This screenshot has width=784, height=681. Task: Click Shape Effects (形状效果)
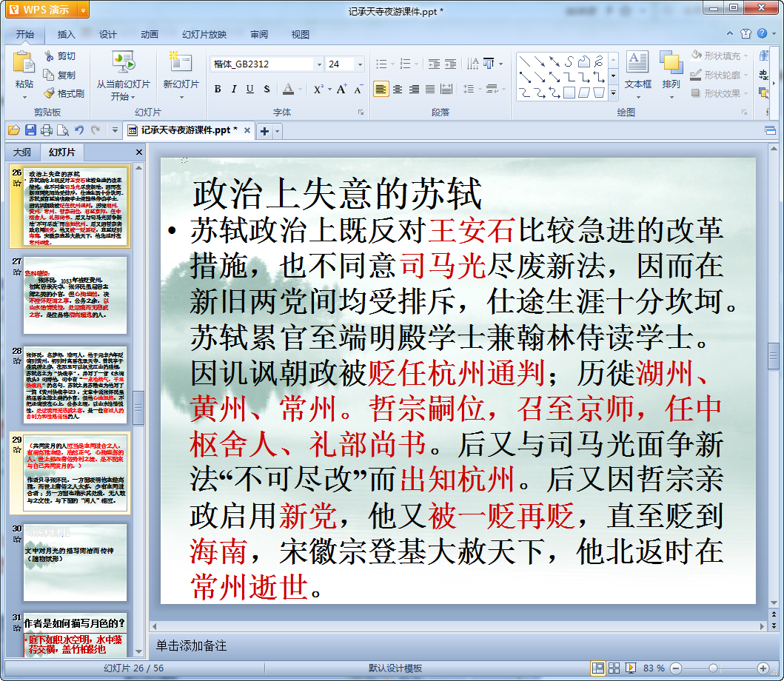(x=720, y=93)
